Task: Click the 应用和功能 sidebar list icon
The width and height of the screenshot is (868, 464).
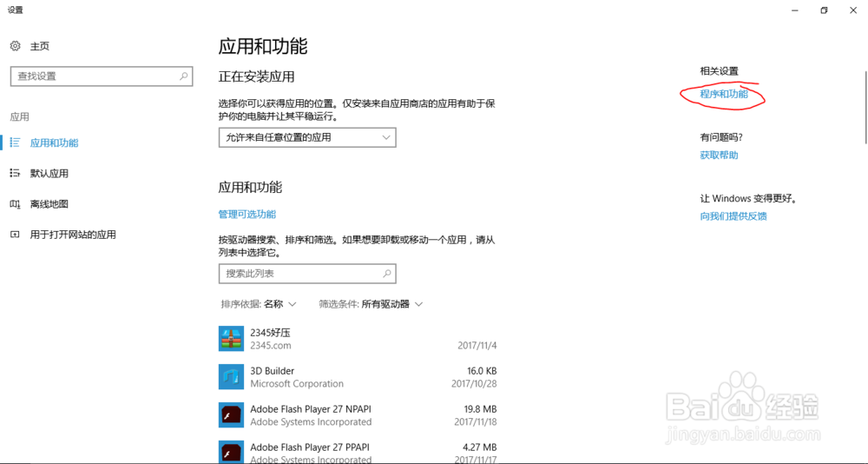Action: pyautogui.click(x=15, y=143)
